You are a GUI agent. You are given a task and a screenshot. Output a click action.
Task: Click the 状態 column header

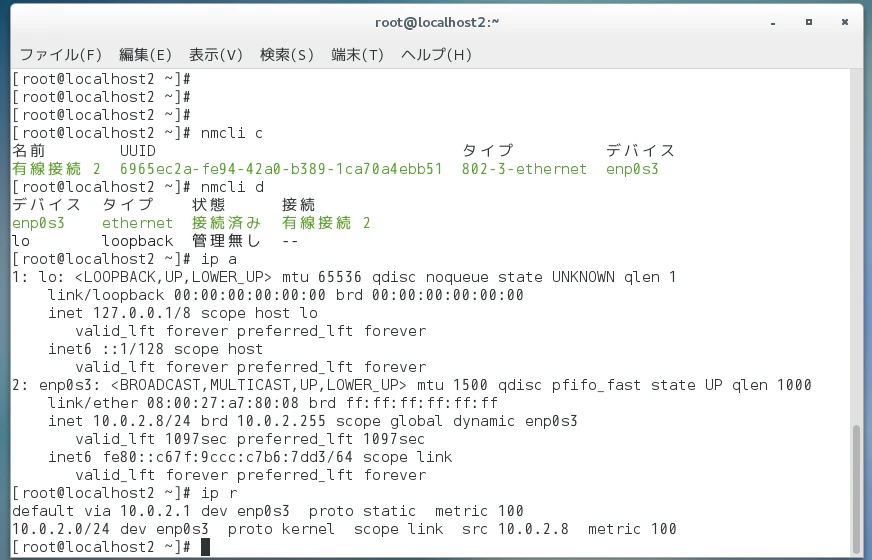click(209, 205)
